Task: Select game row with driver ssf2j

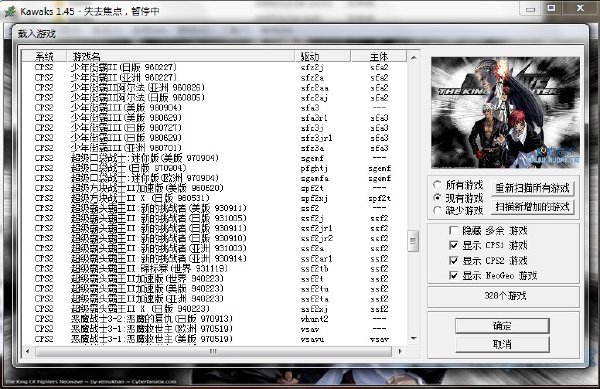Action: tap(214, 218)
